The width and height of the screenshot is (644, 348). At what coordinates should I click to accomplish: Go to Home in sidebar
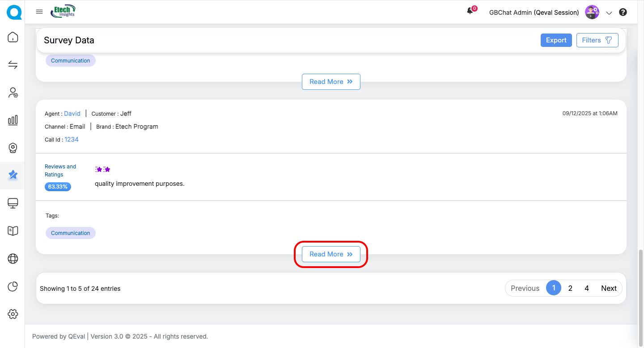pos(13,37)
